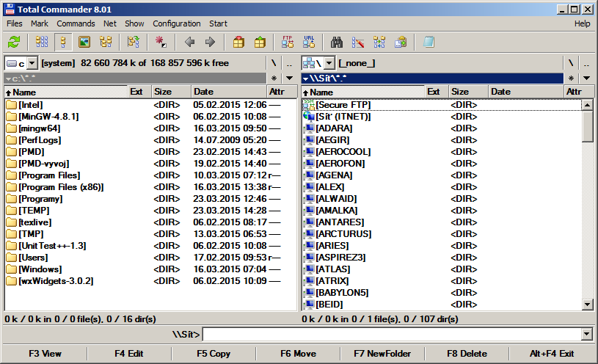This screenshot has width=598, height=364.
Task: Open the Help menu
Action: coord(583,23)
